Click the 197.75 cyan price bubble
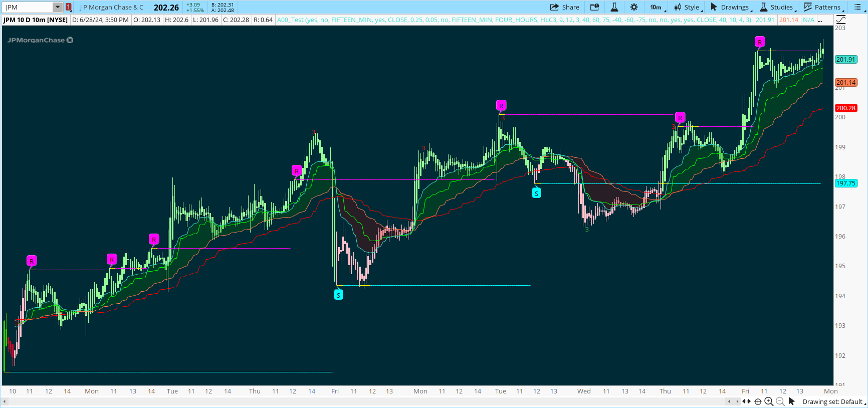The height and width of the screenshot is (408, 868). 846,183
